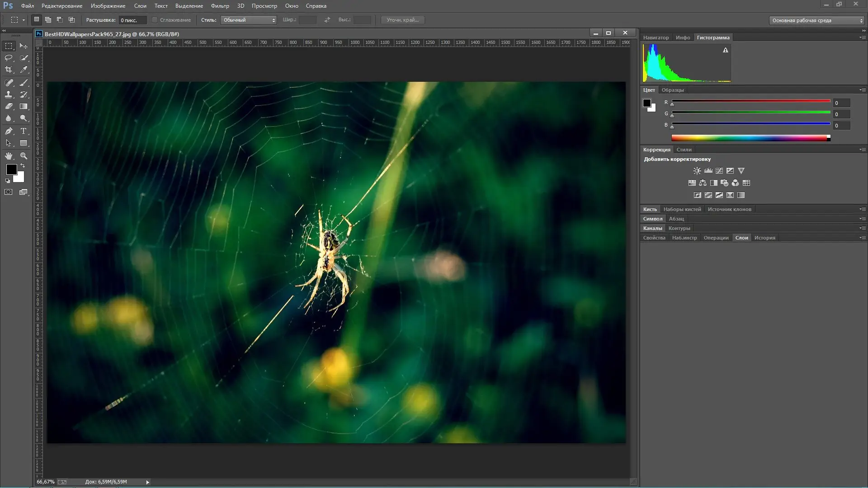The width and height of the screenshot is (868, 488).
Task: Swap foreground and background colors
Action: [x=23, y=166]
